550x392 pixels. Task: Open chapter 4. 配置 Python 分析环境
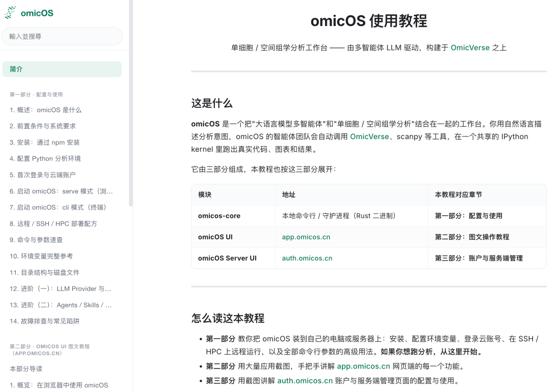point(45,158)
